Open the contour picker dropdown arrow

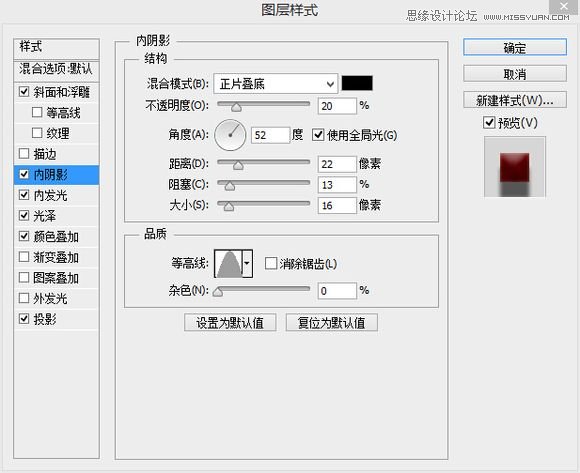click(x=247, y=263)
